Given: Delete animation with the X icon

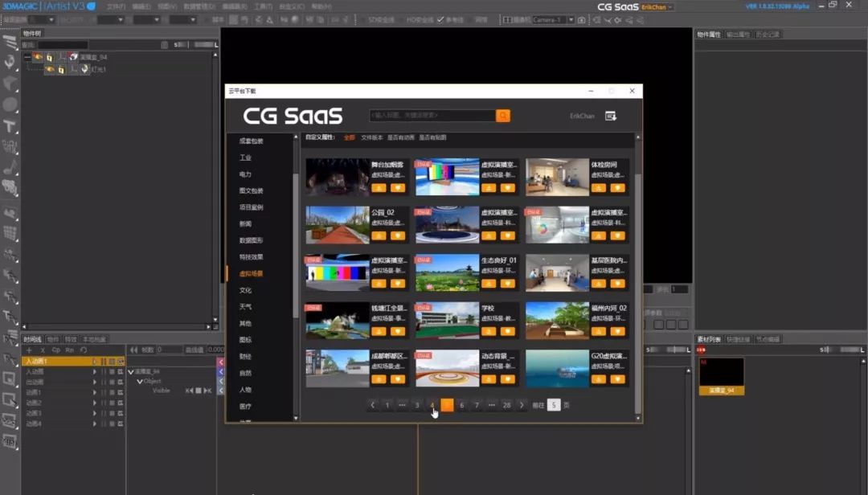Looking at the screenshot, I should coord(43,350).
